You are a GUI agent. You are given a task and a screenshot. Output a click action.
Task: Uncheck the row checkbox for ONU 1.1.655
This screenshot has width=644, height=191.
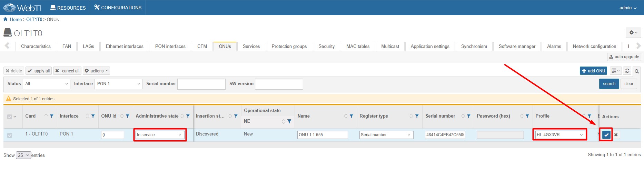(x=10, y=135)
